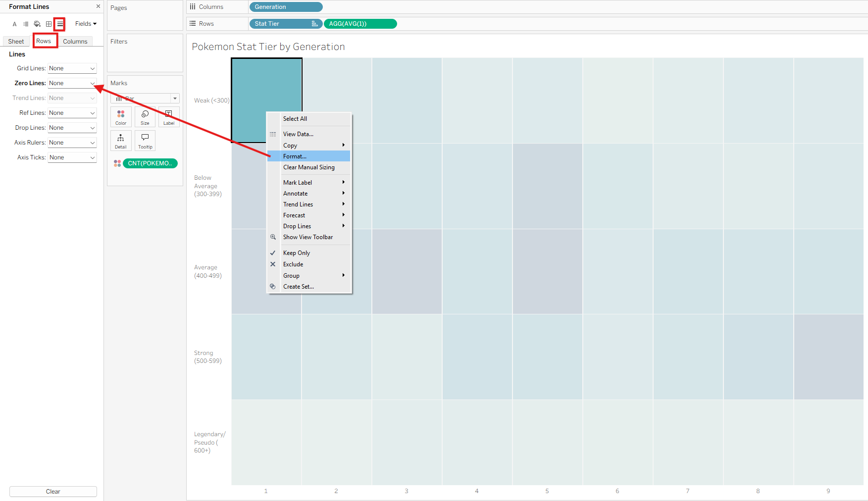Open the Drop Lines dropdown in Format pane

(72, 128)
